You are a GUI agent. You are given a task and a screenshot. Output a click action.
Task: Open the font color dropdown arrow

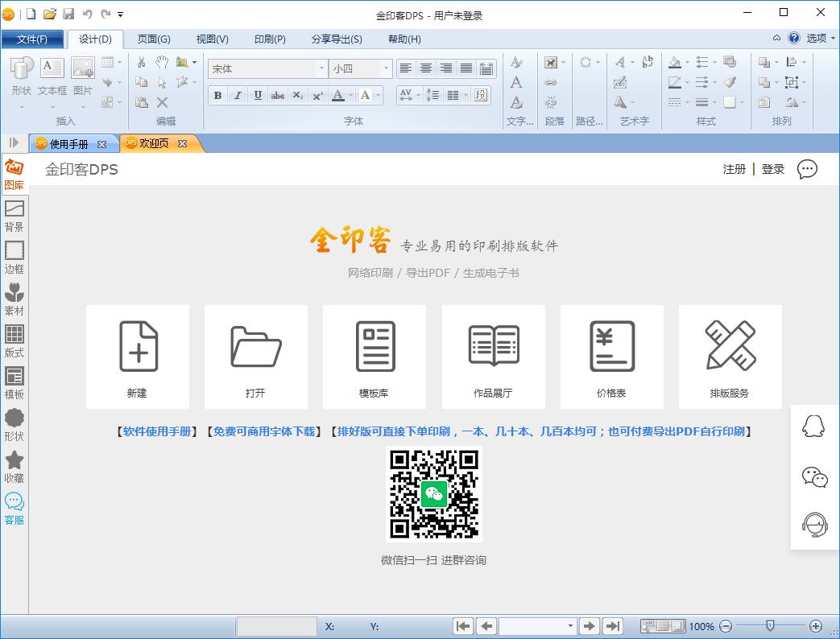click(351, 95)
